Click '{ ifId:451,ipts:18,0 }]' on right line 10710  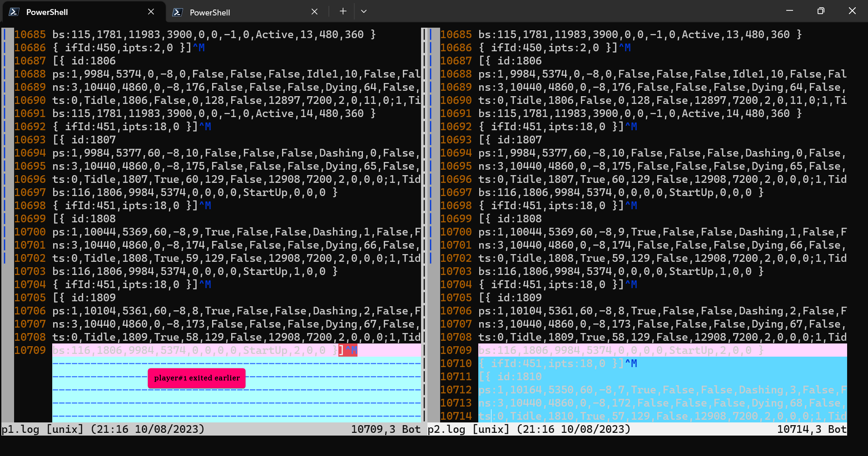point(551,363)
